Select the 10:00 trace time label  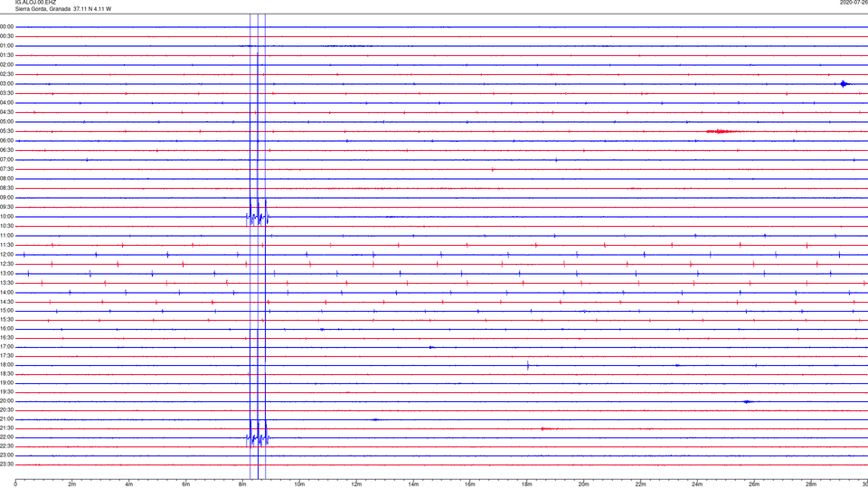click(7, 216)
